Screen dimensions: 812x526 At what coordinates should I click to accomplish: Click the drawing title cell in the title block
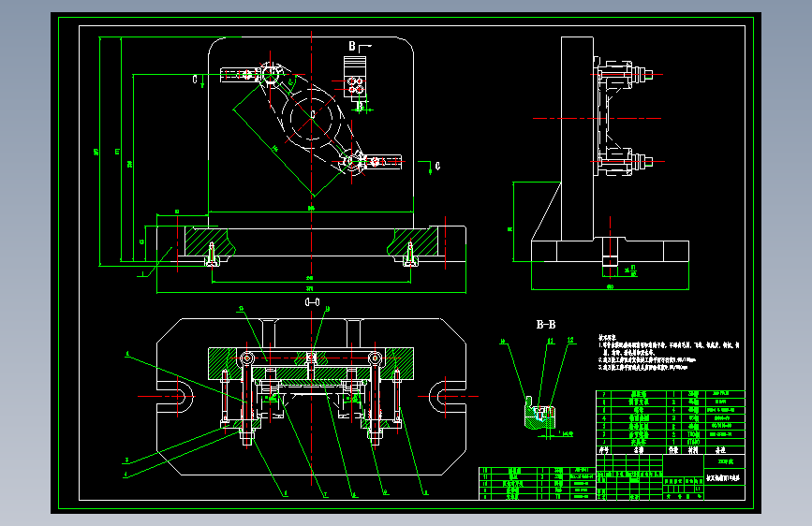(x=725, y=478)
